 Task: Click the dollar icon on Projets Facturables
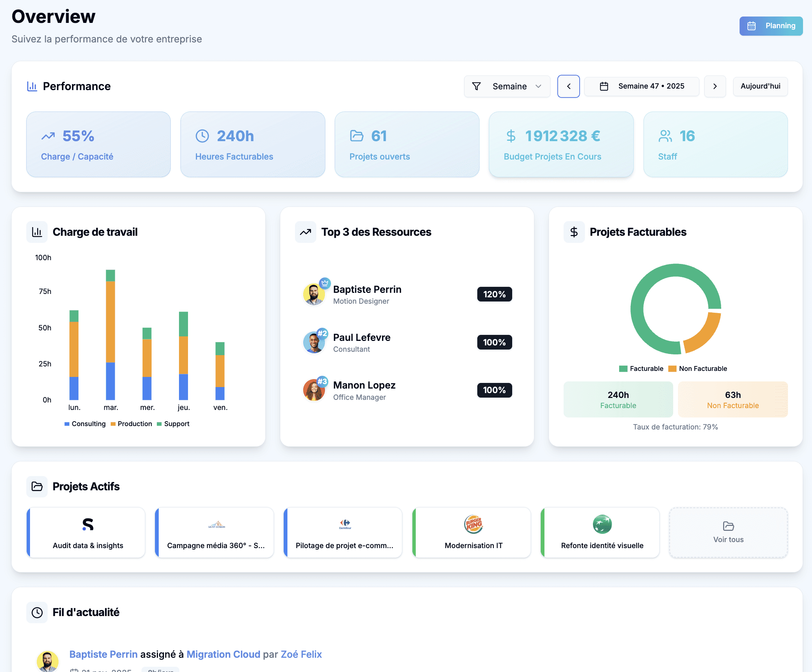574,231
